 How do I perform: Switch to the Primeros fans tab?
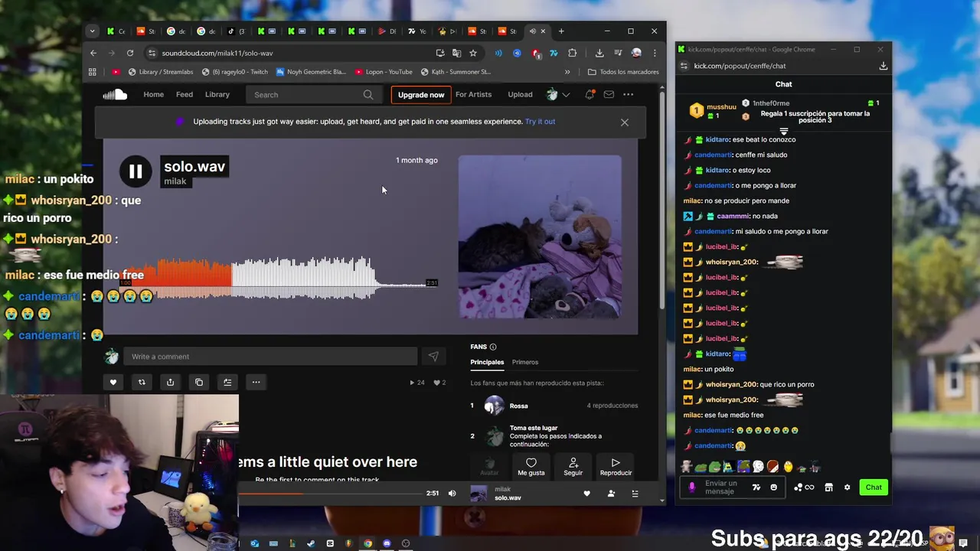[x=525, y=362]
